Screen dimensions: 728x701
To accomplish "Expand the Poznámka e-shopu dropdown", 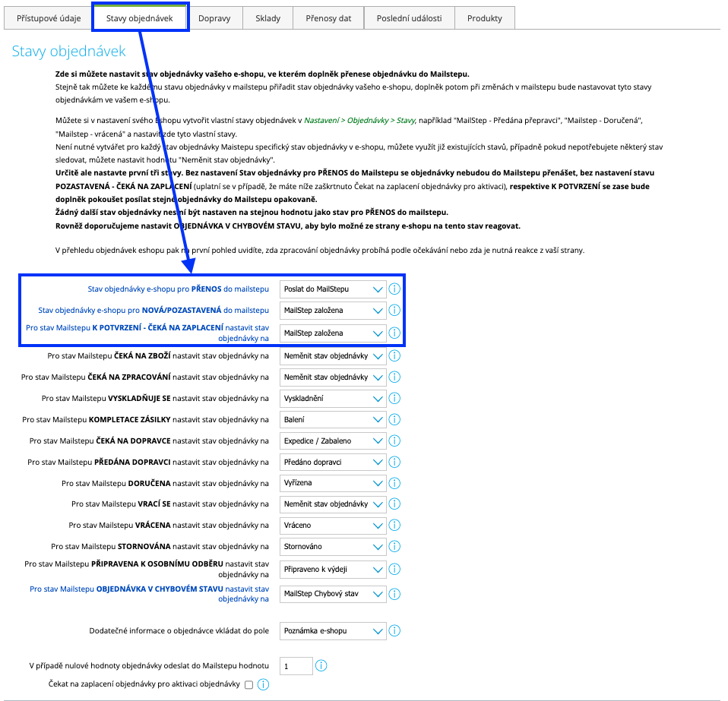I will 332,630.
